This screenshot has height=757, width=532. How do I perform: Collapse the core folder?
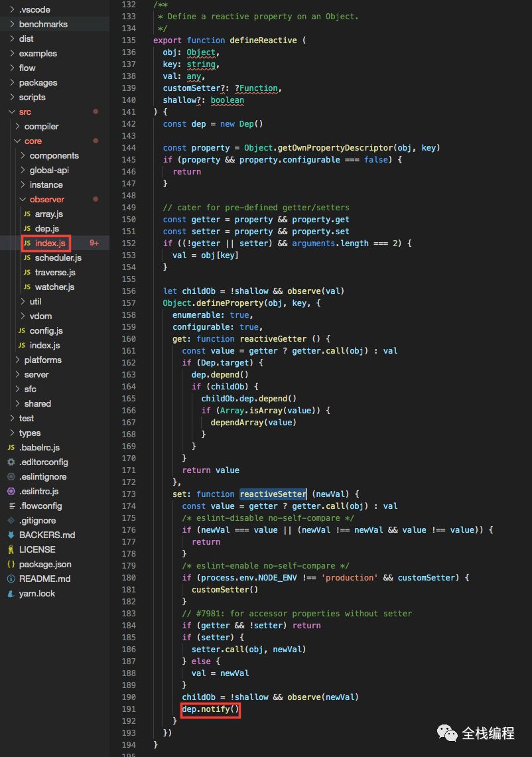click(17, 141)
